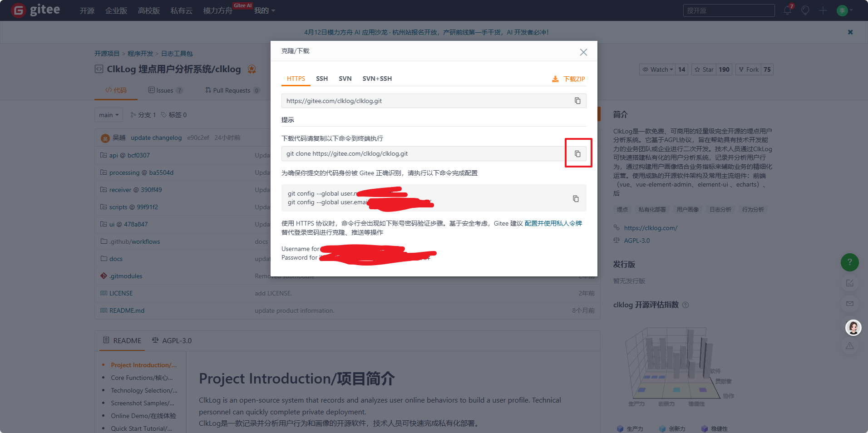Click the 搜开源 search box

click(x=729, y=10)
